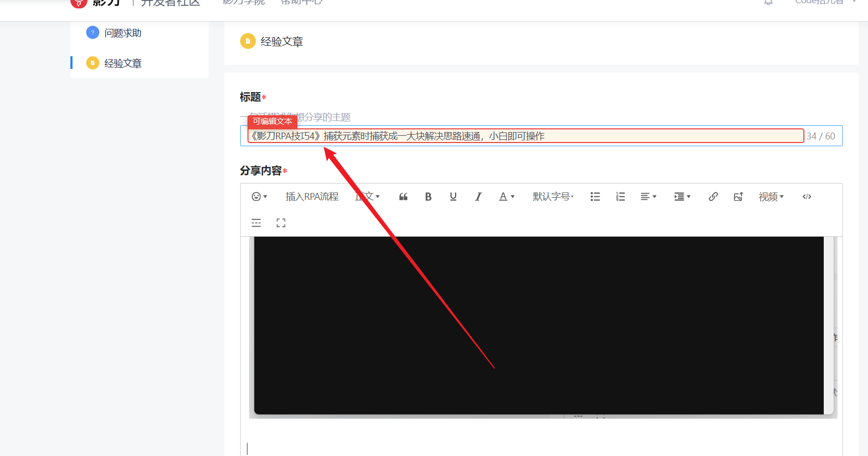Toggle italic text style

point(478,197)
